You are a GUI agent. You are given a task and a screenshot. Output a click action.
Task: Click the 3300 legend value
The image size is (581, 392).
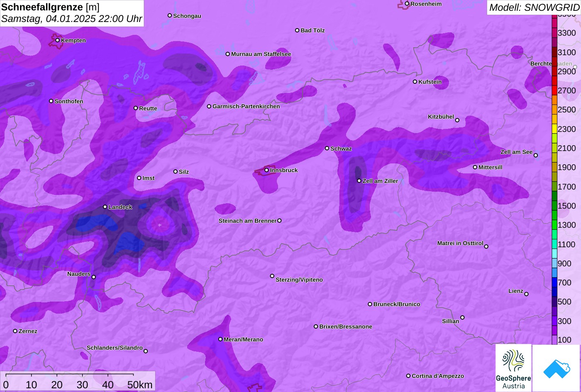pos(567,33)
